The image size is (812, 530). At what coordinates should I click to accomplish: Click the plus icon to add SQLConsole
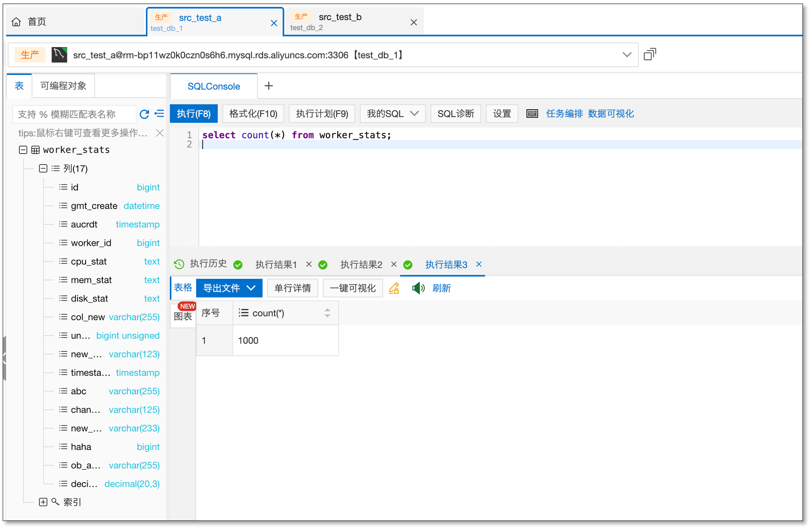pyautogui.click(x=269, y=86)
